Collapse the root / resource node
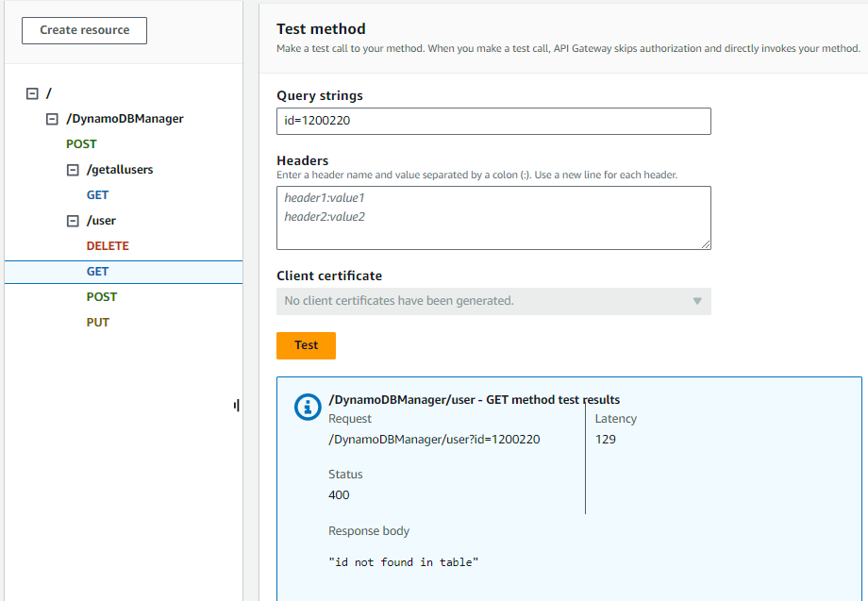This screenshot has width=868, height=601. point(33,93)
